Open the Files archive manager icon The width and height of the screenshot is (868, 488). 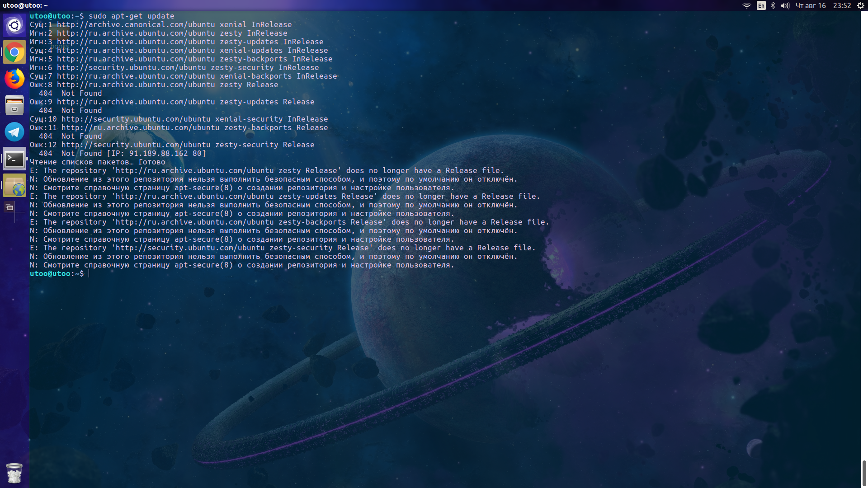tap(14, 105)
